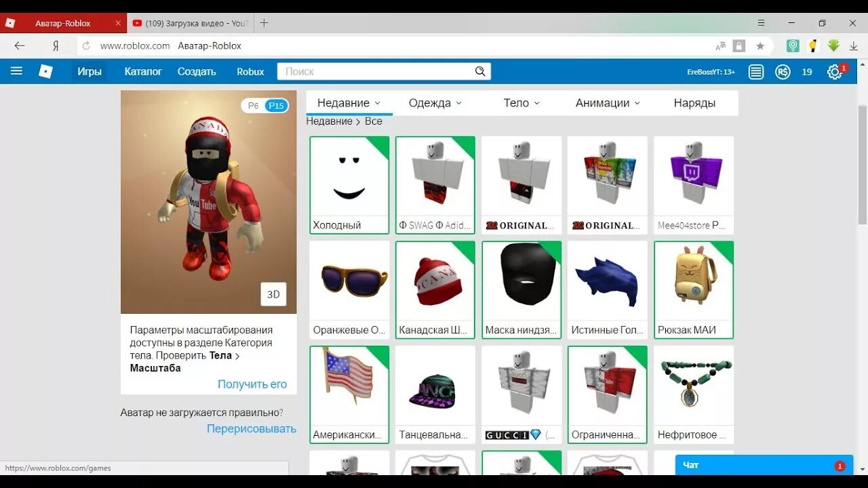Unequip the Американский flag item
Viewport: 868px width, 488px height.
tap(349, 395)
